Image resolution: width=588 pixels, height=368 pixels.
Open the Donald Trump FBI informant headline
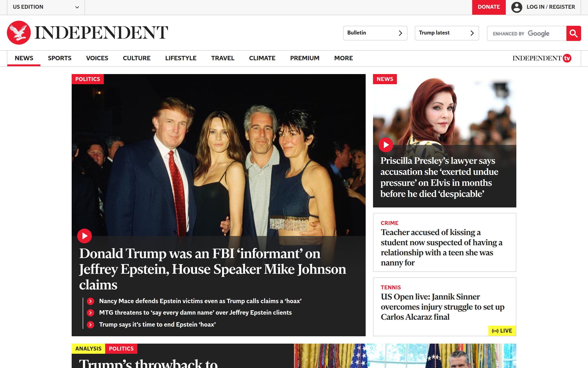pos(213,269)
